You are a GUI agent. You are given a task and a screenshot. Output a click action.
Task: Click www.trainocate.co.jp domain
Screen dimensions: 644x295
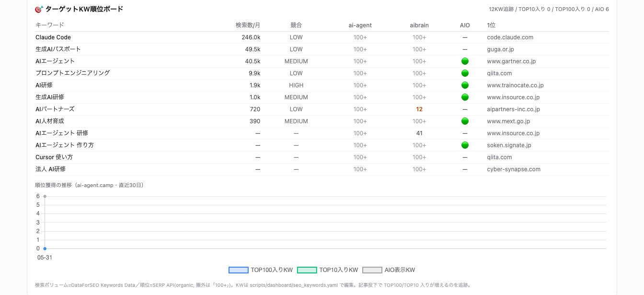tap(515, 85)
